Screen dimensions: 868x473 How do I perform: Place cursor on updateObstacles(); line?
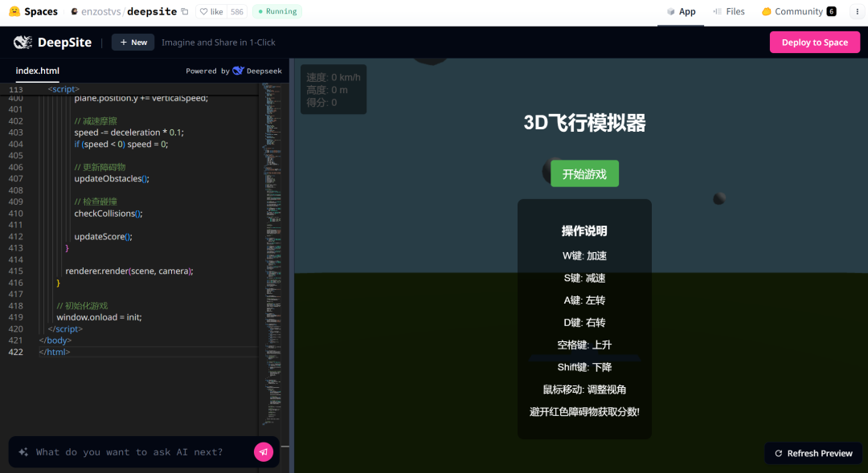click(x=112, y=179)
